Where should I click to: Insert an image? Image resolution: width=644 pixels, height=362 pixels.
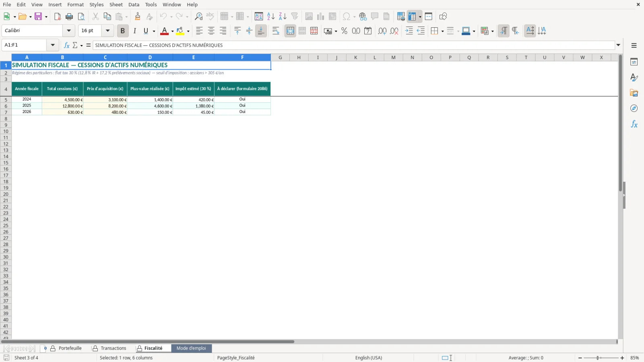click(x=309, y=16)
